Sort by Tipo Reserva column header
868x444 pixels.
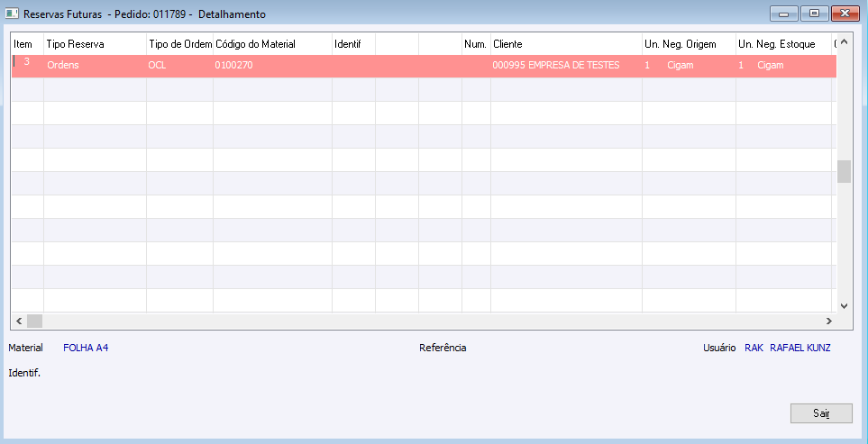click(x=96, y=44)
